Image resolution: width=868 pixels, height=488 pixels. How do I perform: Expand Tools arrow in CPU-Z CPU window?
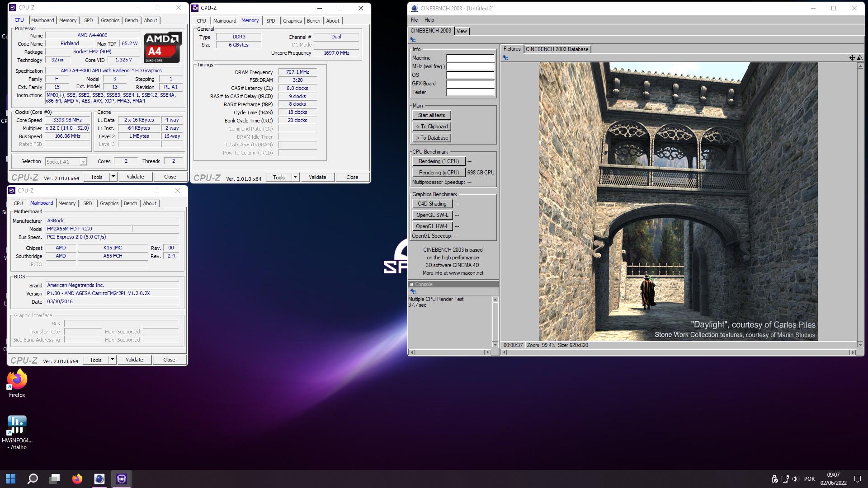click(x=113, y=177)
